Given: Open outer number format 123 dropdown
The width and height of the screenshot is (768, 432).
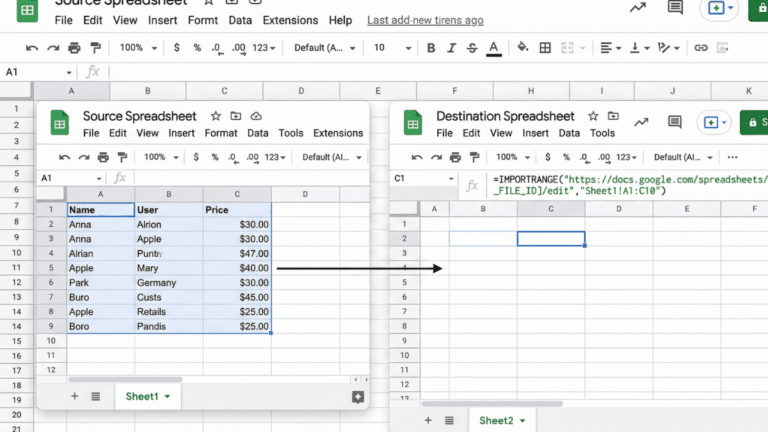Looking at the screenshot, I should 264,48.
